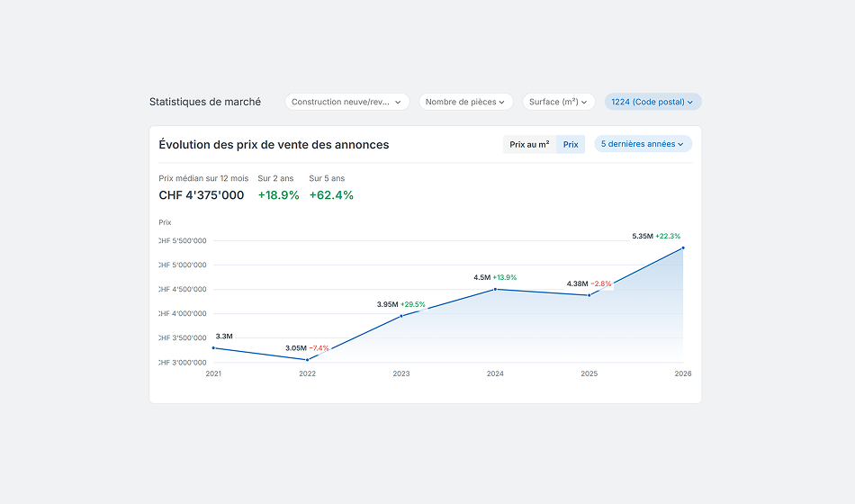Open the Surface (m²) filter dropdown
Screen dimensions: 855x504
558,103
